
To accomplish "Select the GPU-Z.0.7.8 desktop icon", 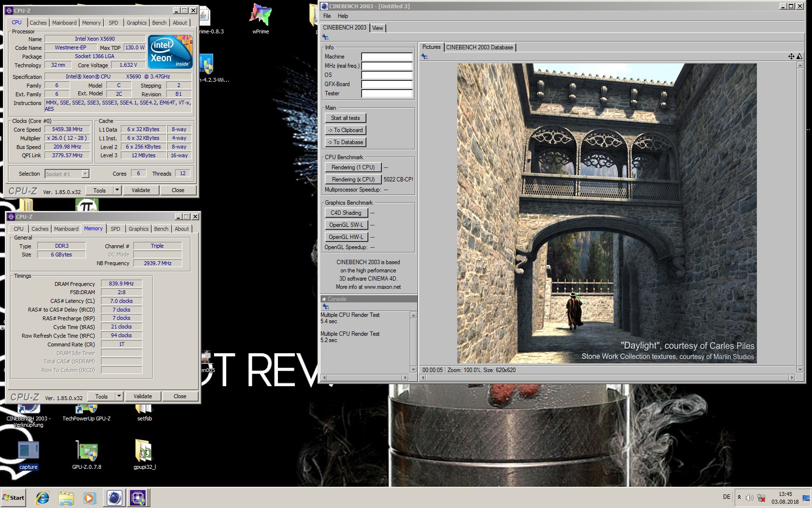I will tap(87, 455).
